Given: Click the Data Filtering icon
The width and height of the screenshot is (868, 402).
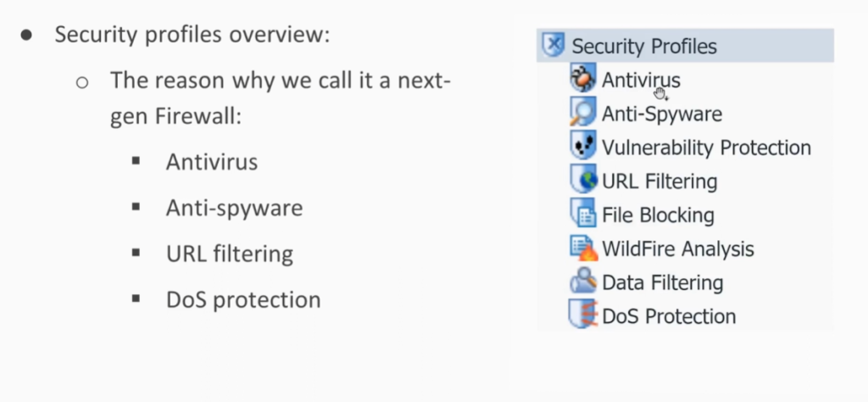Looking at the screenshot, I should point(583,282).
